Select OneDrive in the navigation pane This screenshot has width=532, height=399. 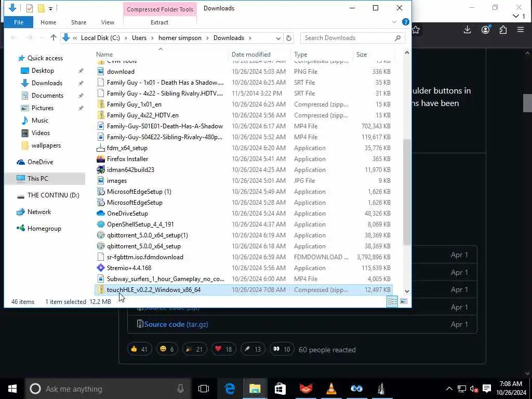pos(40,162)
